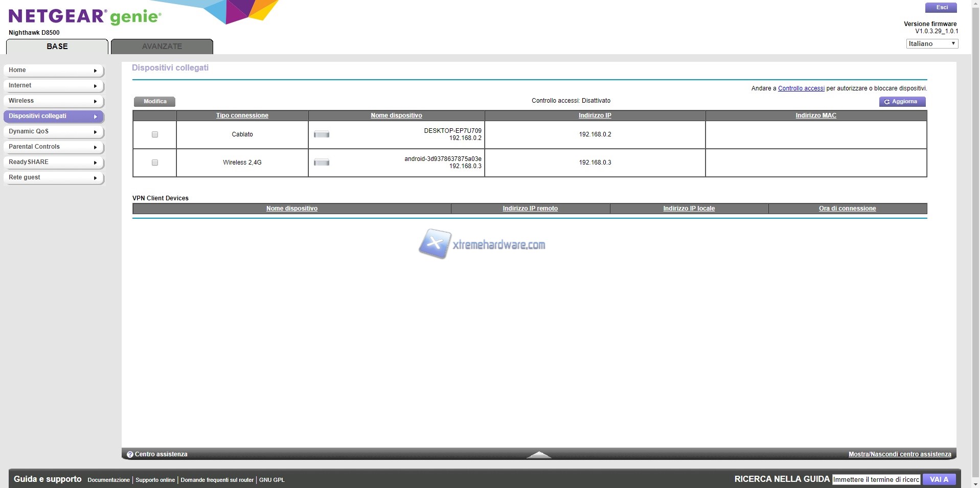Click the device icon beside the android device

[x=321, y=162]
